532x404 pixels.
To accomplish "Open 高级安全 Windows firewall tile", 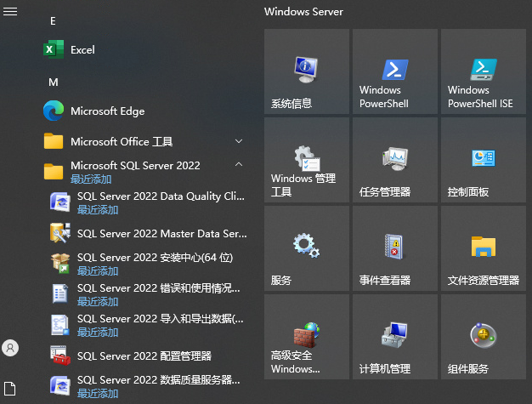I will point(307,337).
